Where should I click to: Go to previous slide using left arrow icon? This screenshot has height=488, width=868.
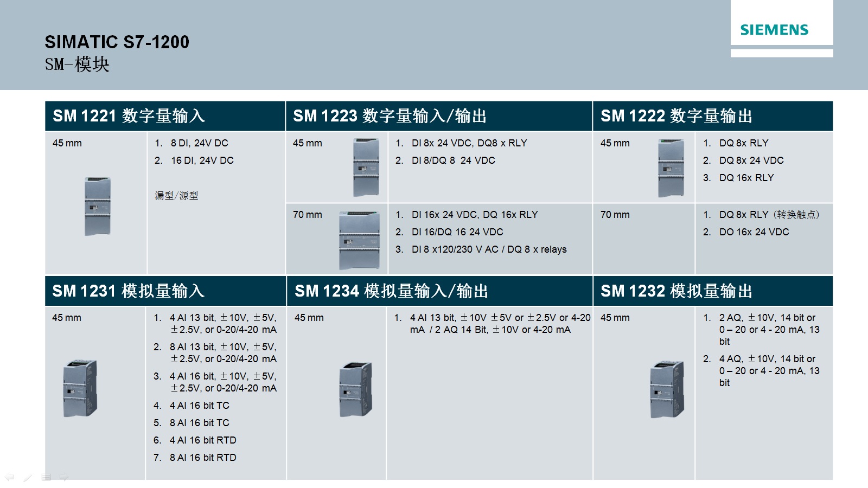click(9, 477)
